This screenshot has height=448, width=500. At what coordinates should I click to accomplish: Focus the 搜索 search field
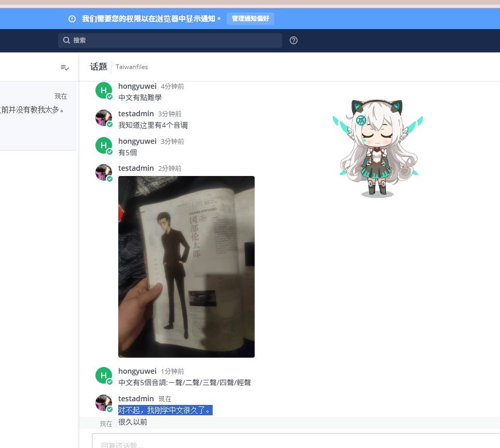(x=171, y=40)
